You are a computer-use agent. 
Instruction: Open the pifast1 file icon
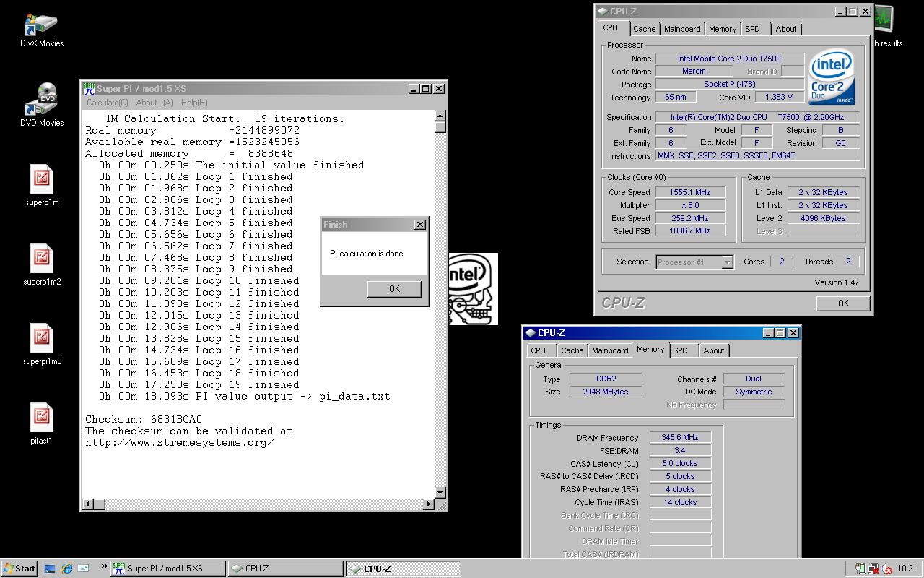tap(41, 423)
